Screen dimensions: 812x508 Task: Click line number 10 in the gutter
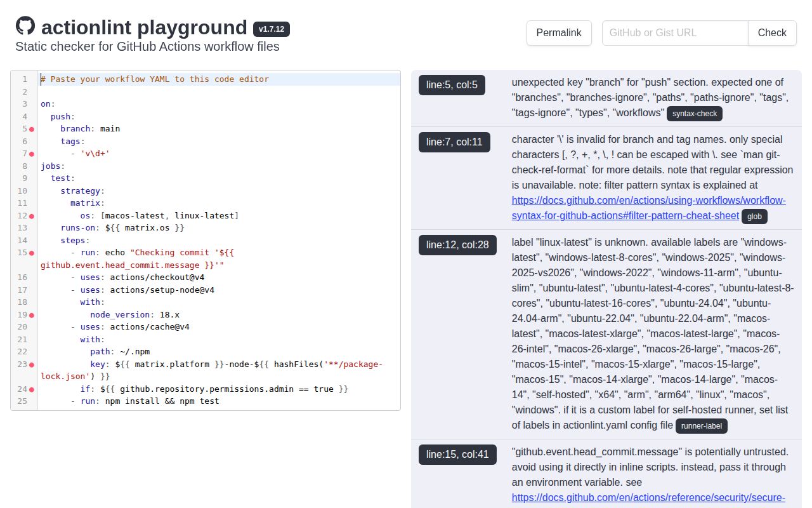coord(23,191)
